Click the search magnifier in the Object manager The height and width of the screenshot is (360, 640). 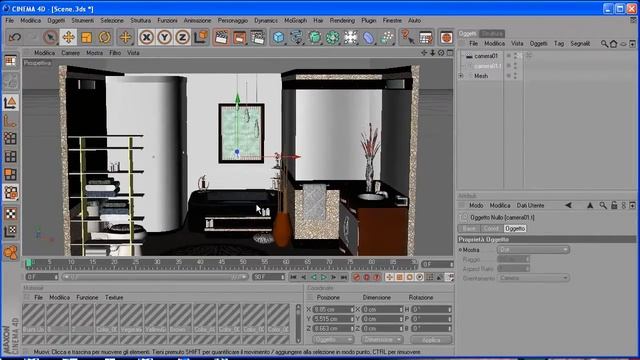[604, 44]
